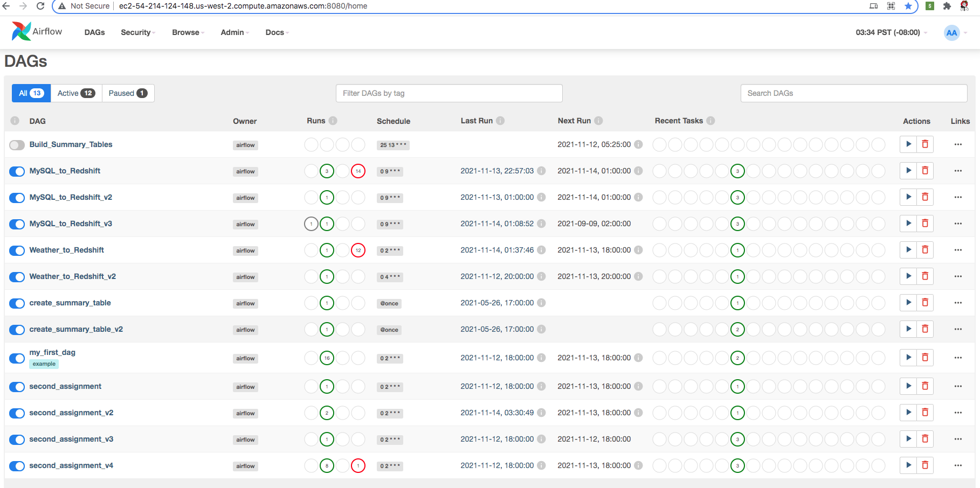Select the Paused 1 filter tab
The height and width of the screenshot is (488, 980).
click(128, 93)
